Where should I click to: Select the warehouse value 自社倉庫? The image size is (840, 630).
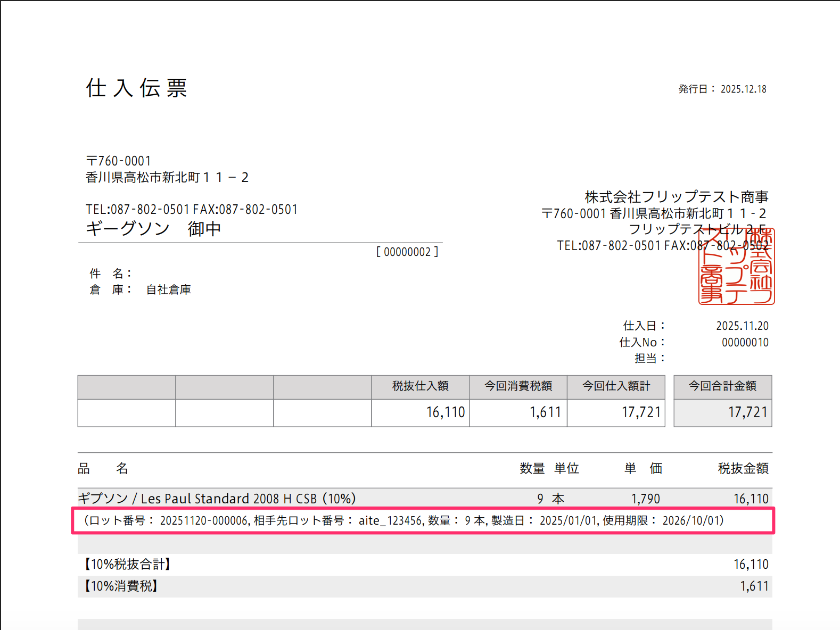[169, 289]
